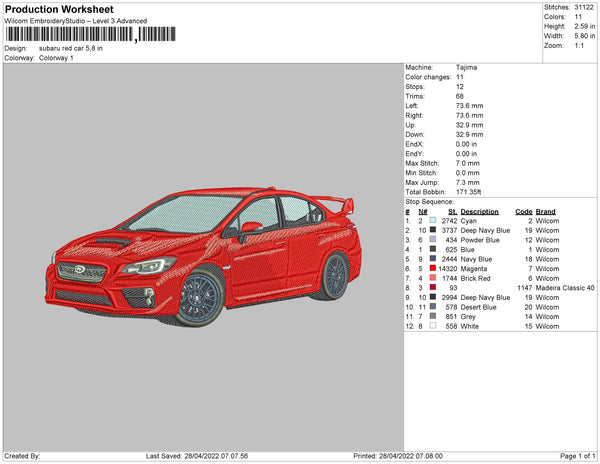Image resolution: width=600 pixels, height=464 pixels.
Task: Click the 'Brand' column header
Action: [x=546, y=212]
